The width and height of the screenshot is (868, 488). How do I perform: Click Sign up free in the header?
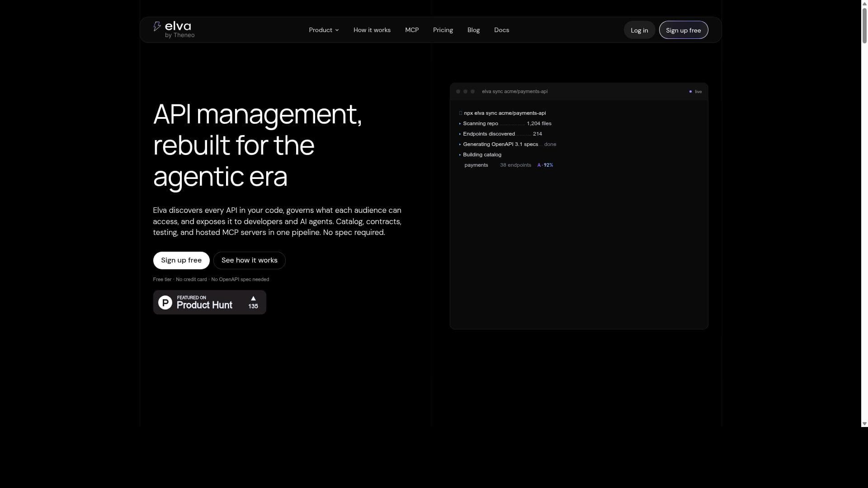click(x=684, y=30)
